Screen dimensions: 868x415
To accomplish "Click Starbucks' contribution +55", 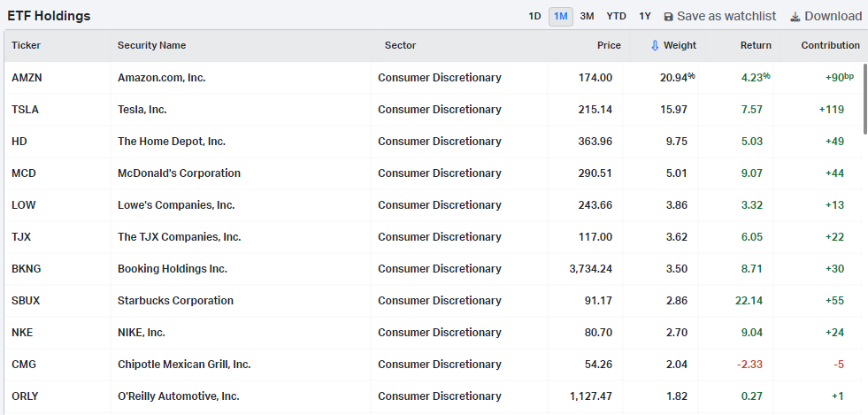I will 834,301.
